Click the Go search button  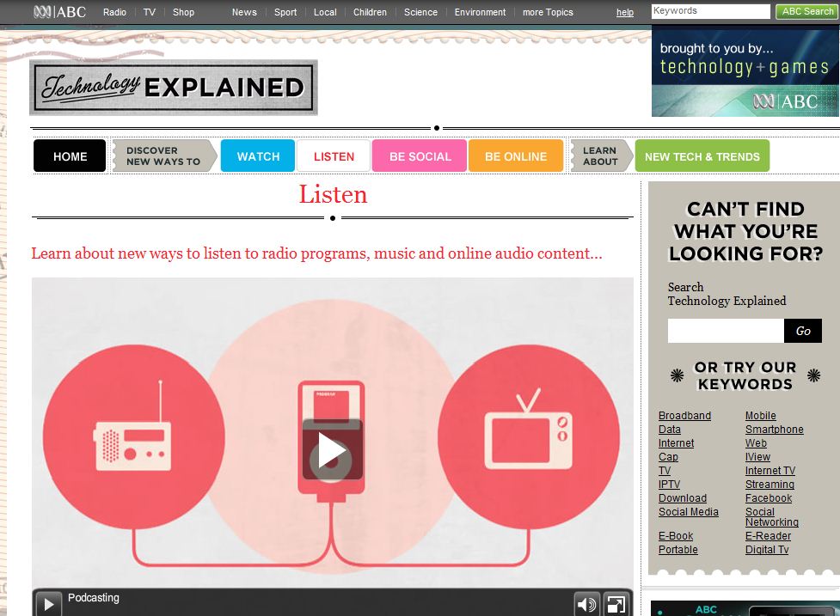coord(802,331)
